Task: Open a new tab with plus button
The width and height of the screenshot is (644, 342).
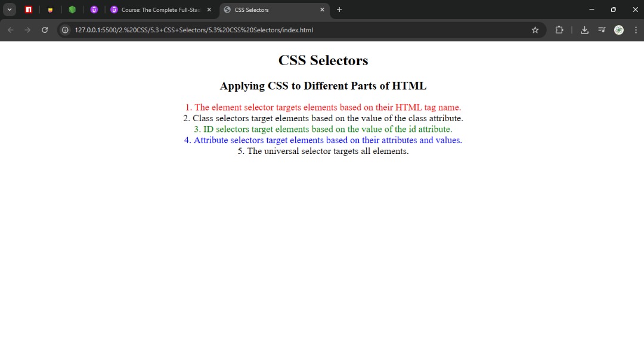Action: coord(339,10)
